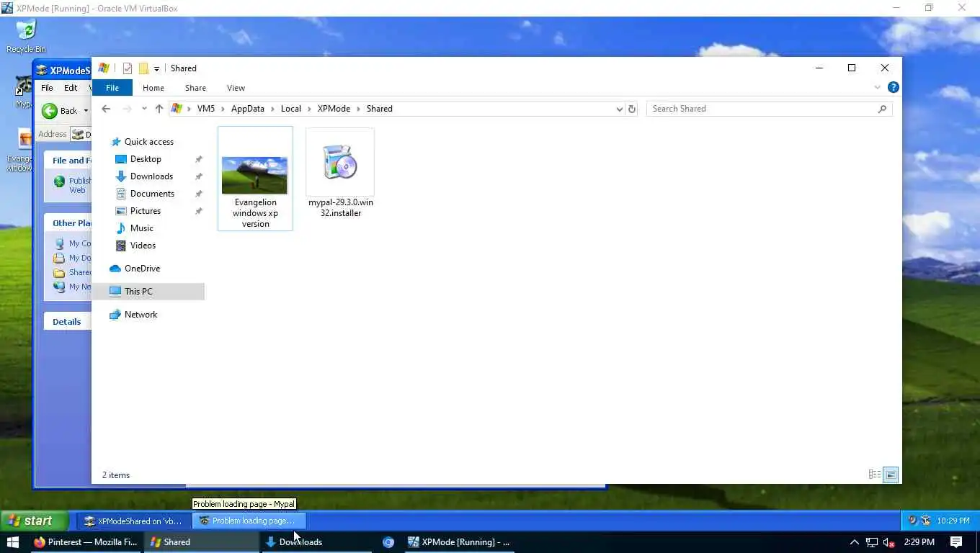Switch to Downloads taskbar item
Viewport: 980px width, 553px height.
click(x=317, y=542)
